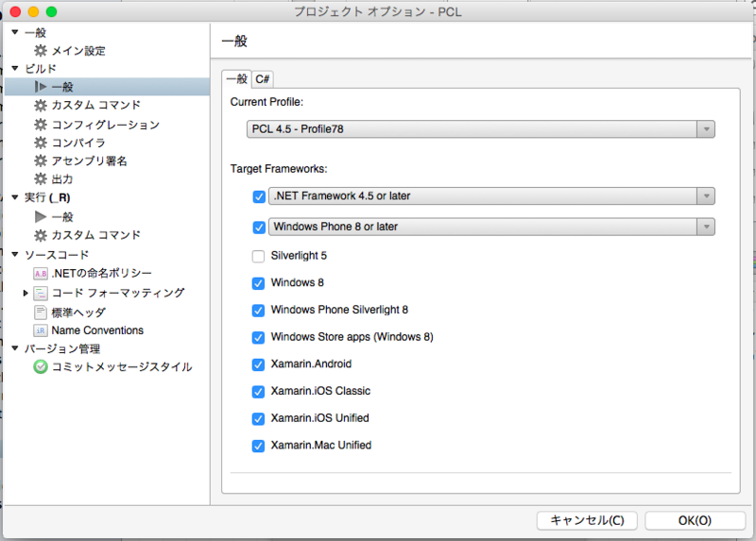This screenshot has width=756, height=541.
Task: Click gear icon beside 出力
Action: point(41,178)
